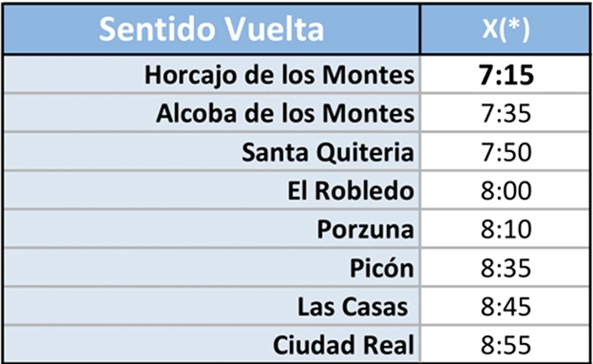
Task: Click the 7:50 time cell
Action: point(505,152)
